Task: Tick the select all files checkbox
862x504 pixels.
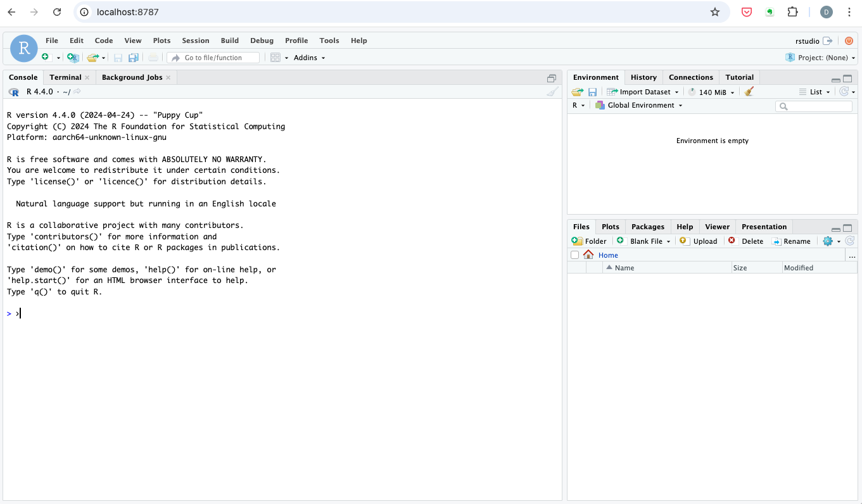Action: pos(574,255)
